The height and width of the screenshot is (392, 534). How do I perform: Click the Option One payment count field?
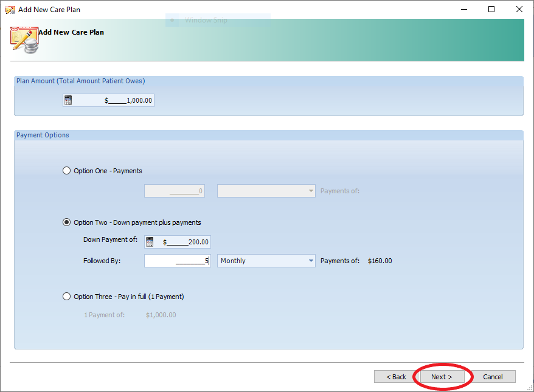pos(175,191)
